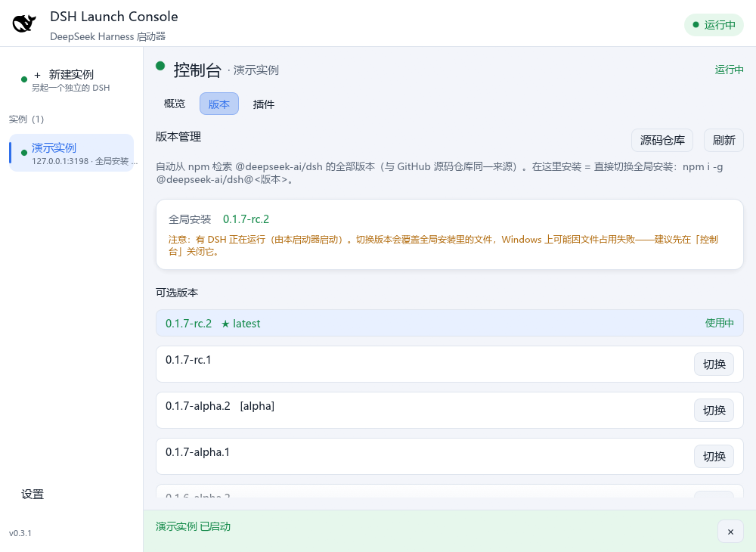756x552 pixels.
Task: Click the 版本管理 heading
Action: [178, 137]
